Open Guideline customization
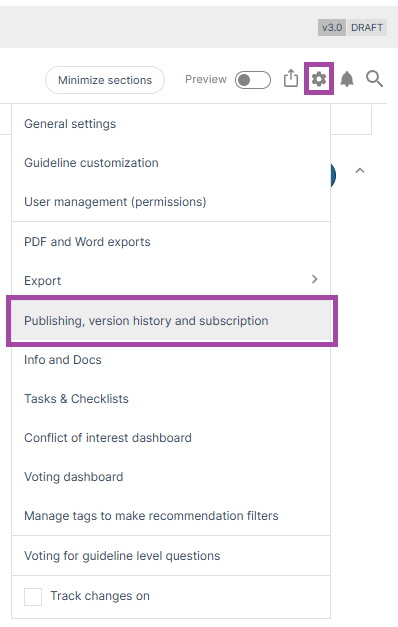 pos(171,163)
